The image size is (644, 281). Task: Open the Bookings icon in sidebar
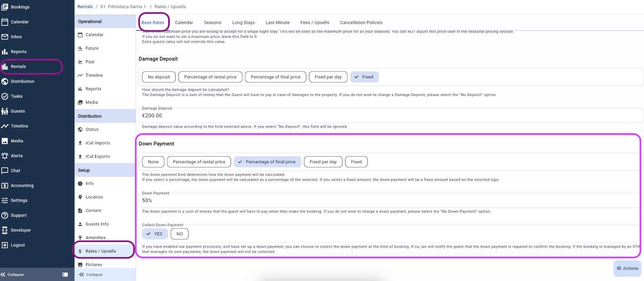tap(5, 7)
